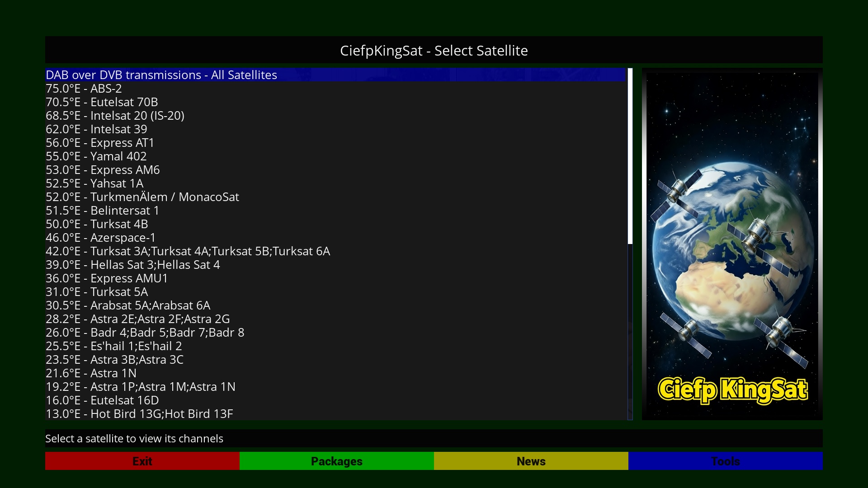Viewport: 868px width, 488px height.
Task: Select 55.0°E - Yamal 402
Action: click(335, 156)
